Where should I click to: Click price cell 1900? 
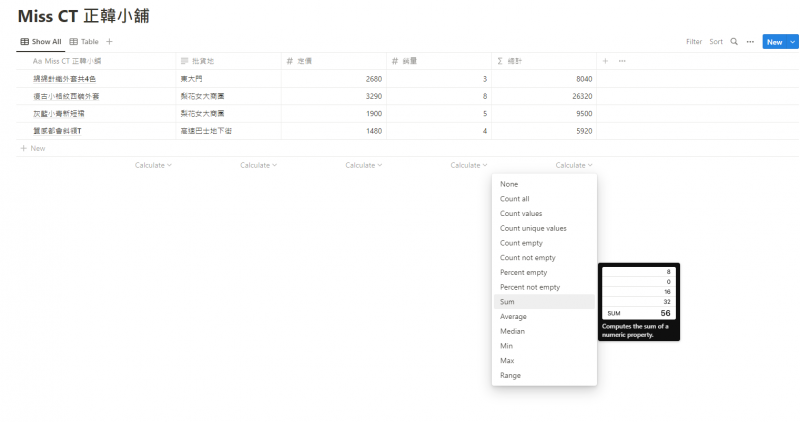tap(334, 114)
